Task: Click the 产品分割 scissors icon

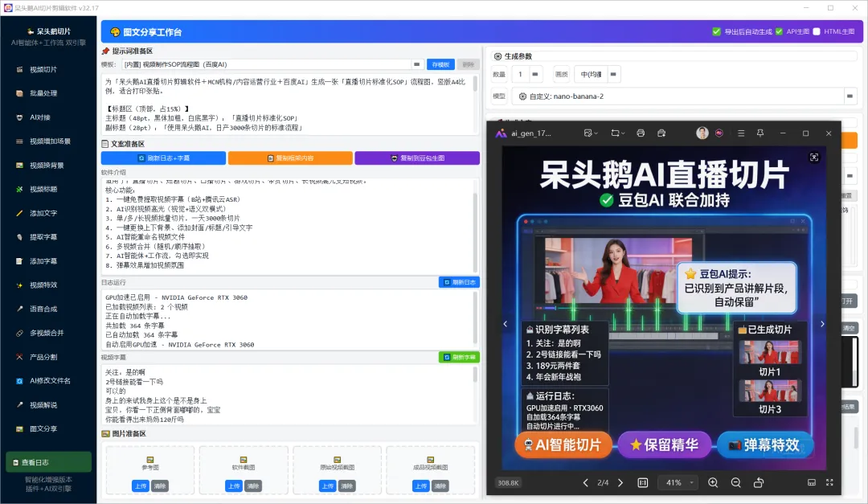Action: pos(19,357)
